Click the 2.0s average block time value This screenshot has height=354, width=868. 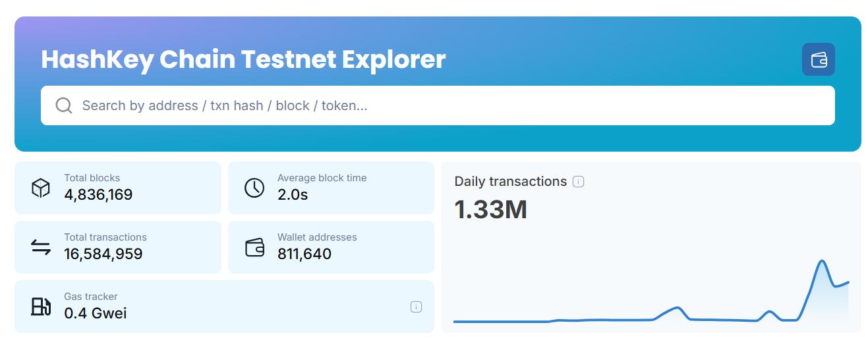click(x=293, y=195)
